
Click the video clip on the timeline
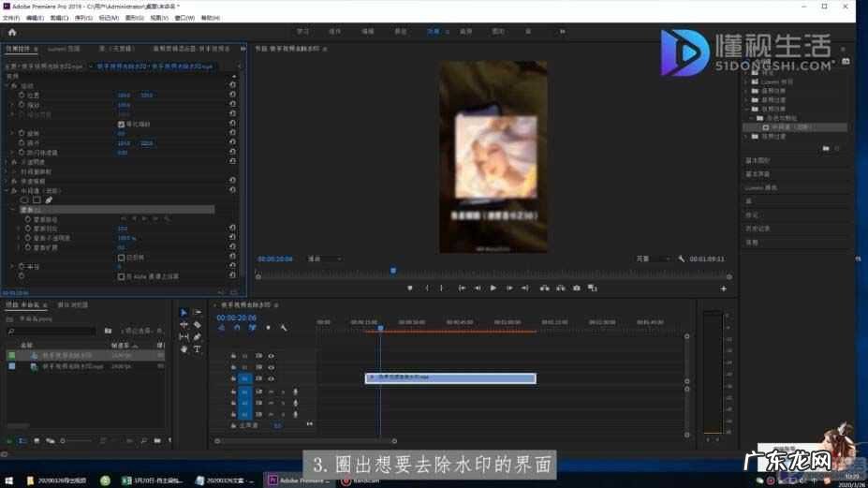(449, 378)
